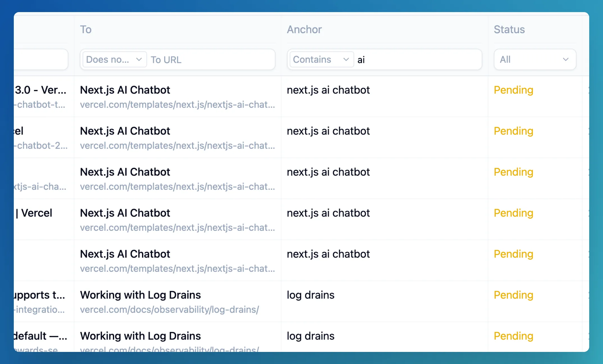Open the first 'Next.js AI Chatbot' link
This screenshot has height=364, width=603.
(125, 90)
